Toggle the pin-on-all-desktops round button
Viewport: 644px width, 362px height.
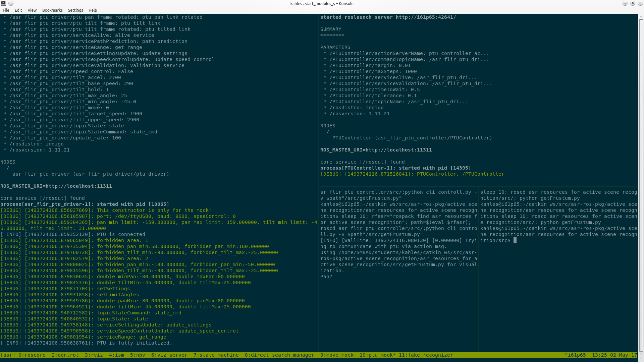tap(11, 3)
